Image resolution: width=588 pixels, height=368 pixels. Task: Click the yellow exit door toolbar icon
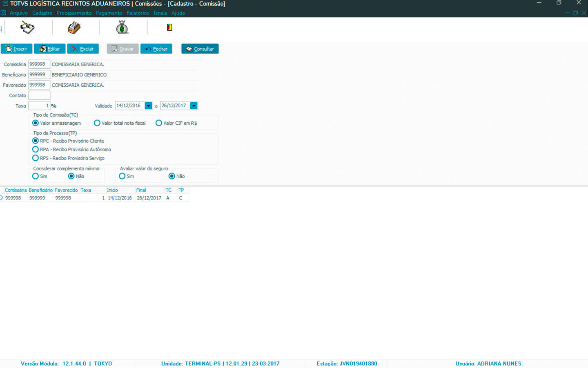[169, 27]
